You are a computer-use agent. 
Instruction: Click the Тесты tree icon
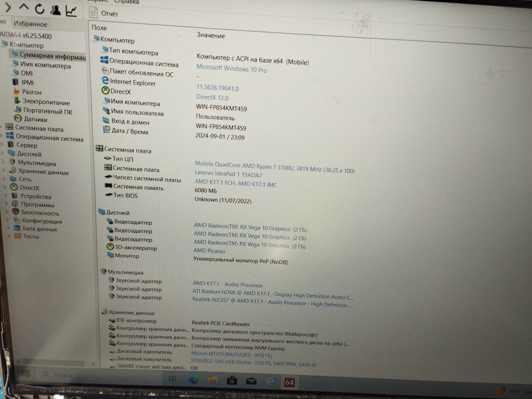[x=18, y=236]
